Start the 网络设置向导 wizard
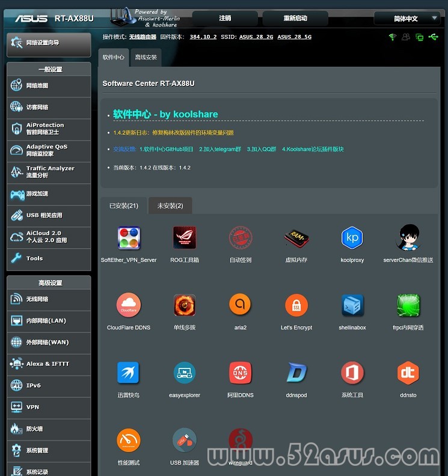This screenshot has height=476, width=448. 49,44
